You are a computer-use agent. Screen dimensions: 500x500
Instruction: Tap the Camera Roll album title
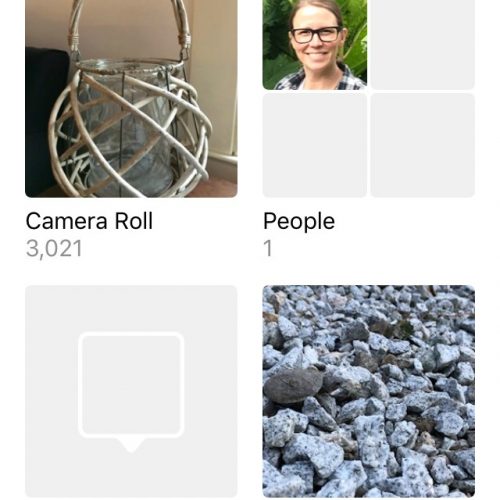pos(89,221)
